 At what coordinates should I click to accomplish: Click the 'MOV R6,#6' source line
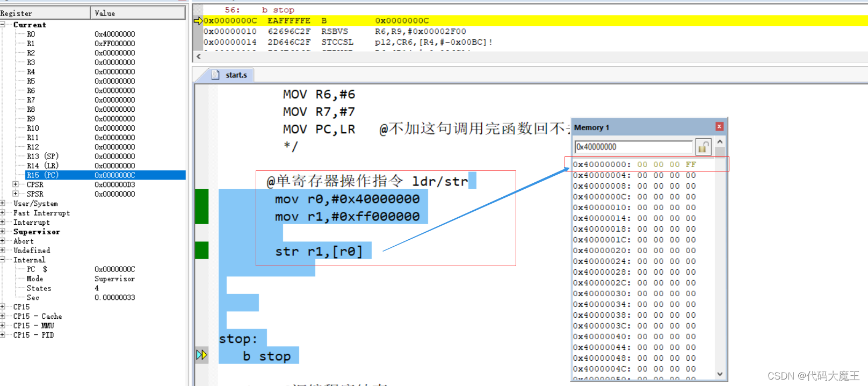319,94
